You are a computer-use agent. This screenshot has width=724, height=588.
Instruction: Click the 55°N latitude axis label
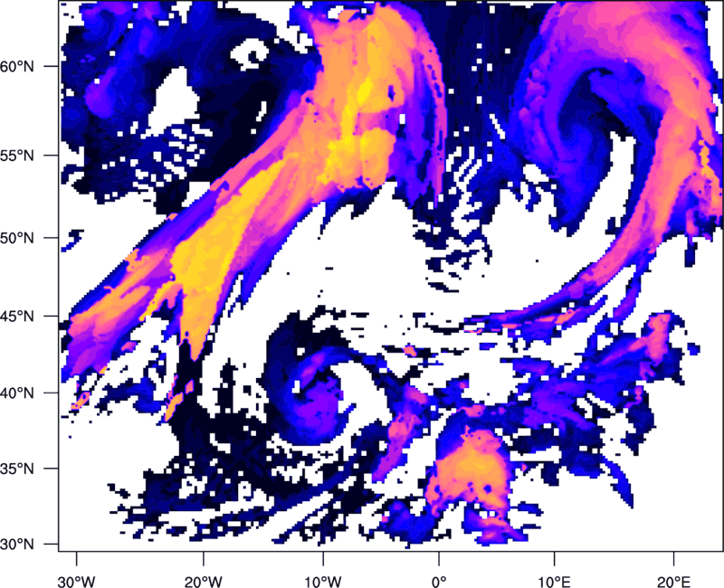point(17,156)
